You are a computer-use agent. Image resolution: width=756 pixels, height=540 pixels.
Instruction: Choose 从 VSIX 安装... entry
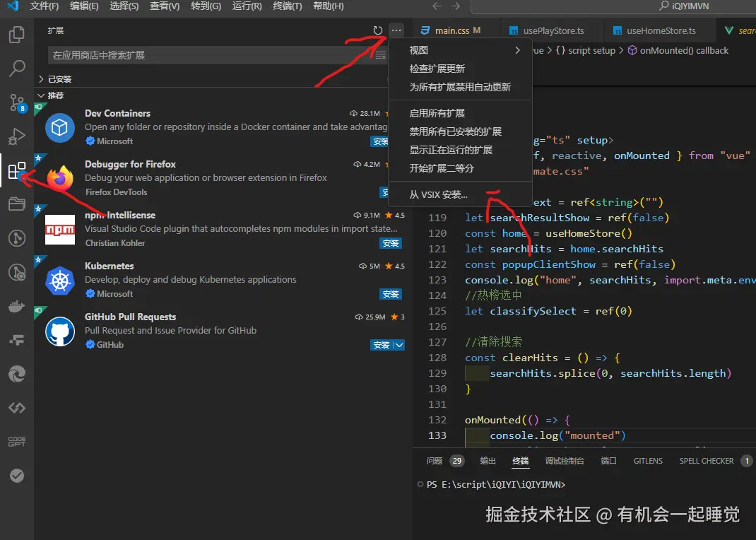pos(460,195)
